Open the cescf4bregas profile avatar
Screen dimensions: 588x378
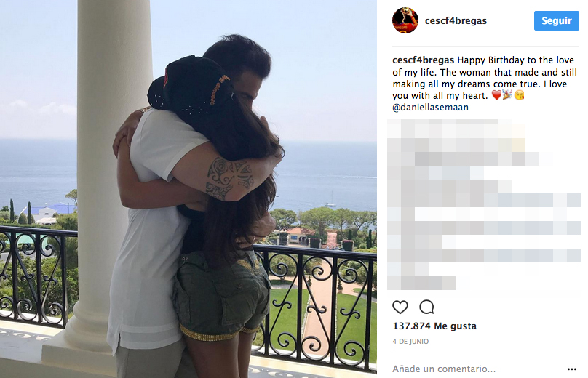pos(405,20)
